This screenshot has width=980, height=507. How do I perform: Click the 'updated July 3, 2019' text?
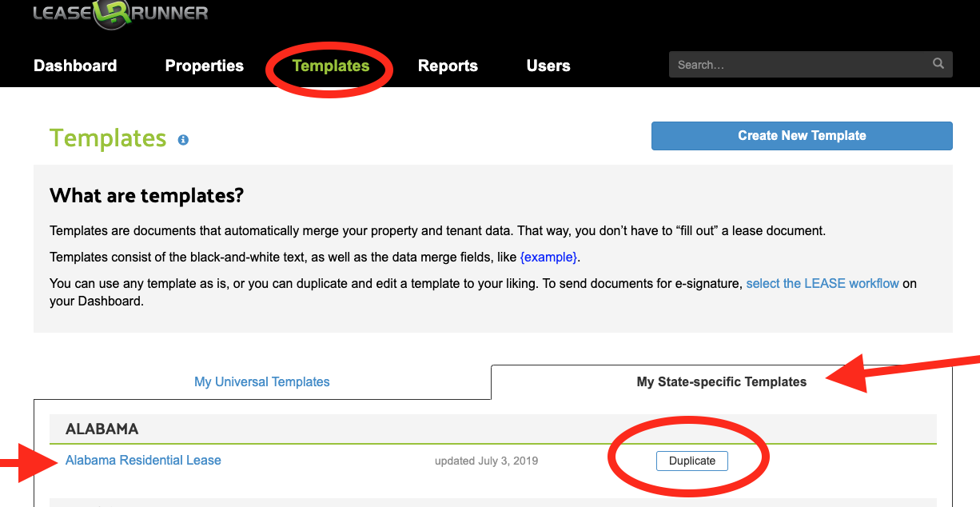[486, 461]
